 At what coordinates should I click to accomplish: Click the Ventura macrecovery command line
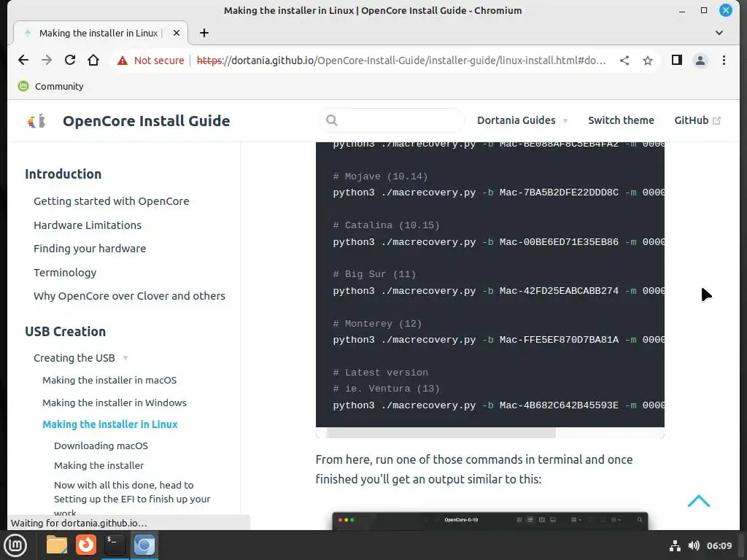click(x=498, y=405)
